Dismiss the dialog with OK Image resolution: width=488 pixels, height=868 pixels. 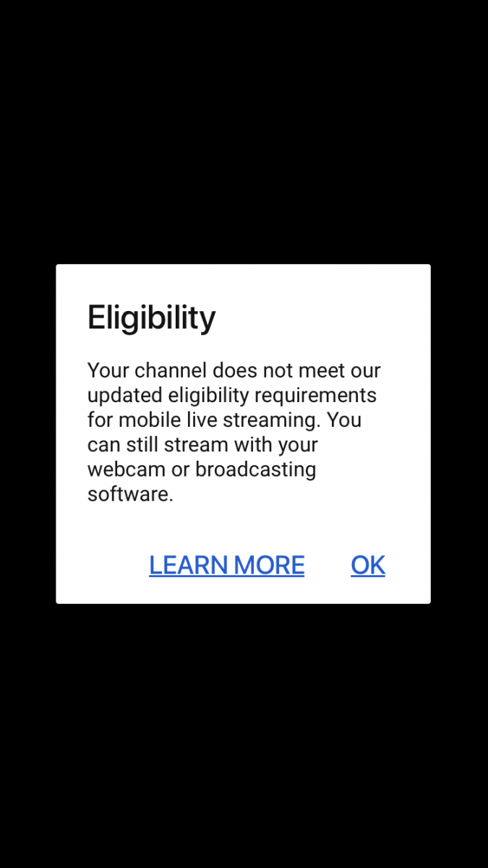click(x=368, y=565)
